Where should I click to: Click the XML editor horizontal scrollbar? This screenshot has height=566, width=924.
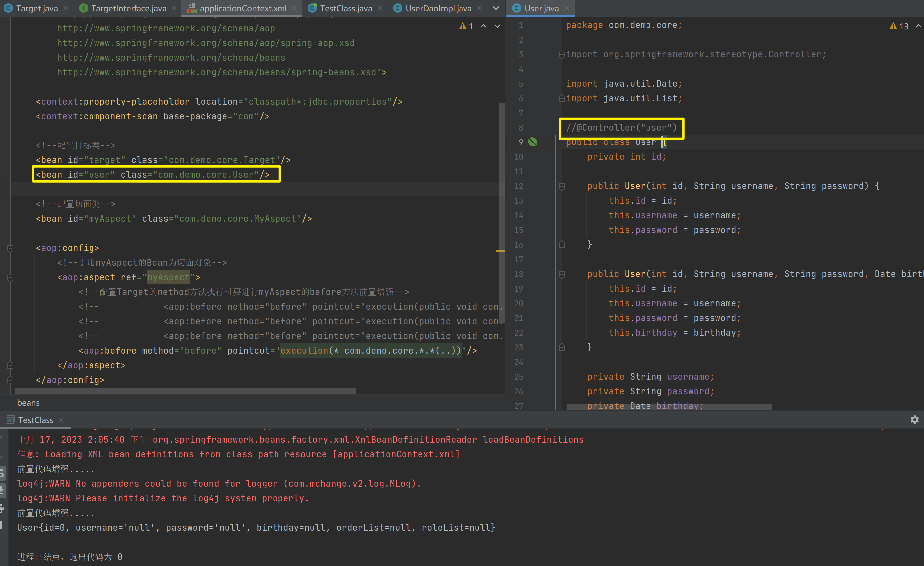click(x=185, y=391)
